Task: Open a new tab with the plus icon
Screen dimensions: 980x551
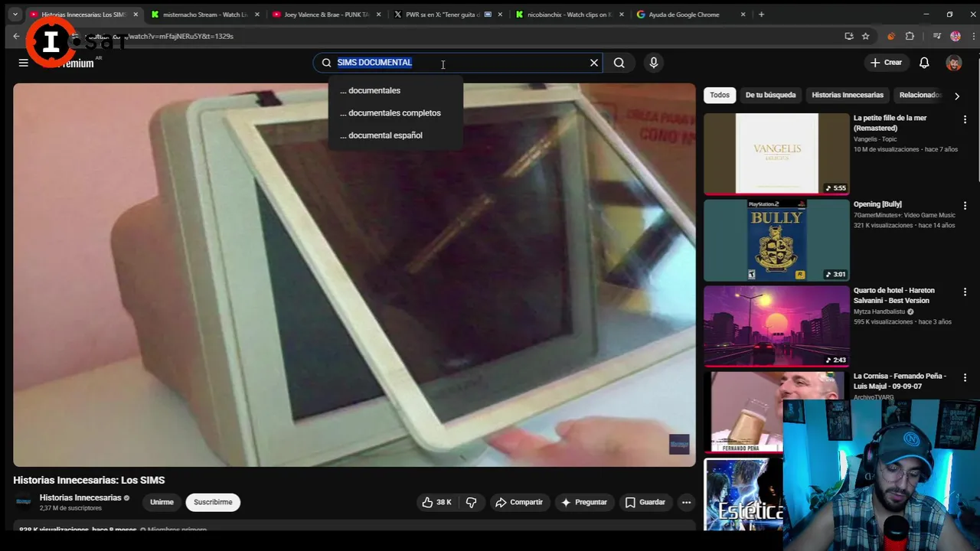Action: 761,15
